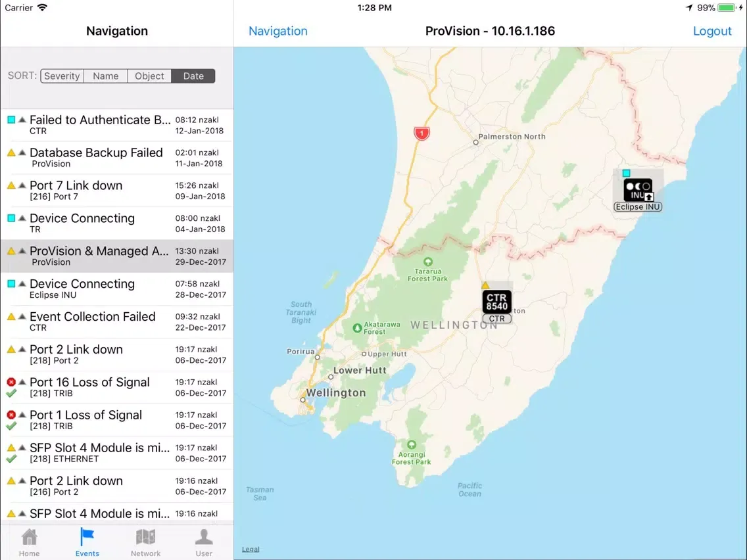Open the Home tab
Viewport: 747px width, 560px height.
(x=29, y=542)
